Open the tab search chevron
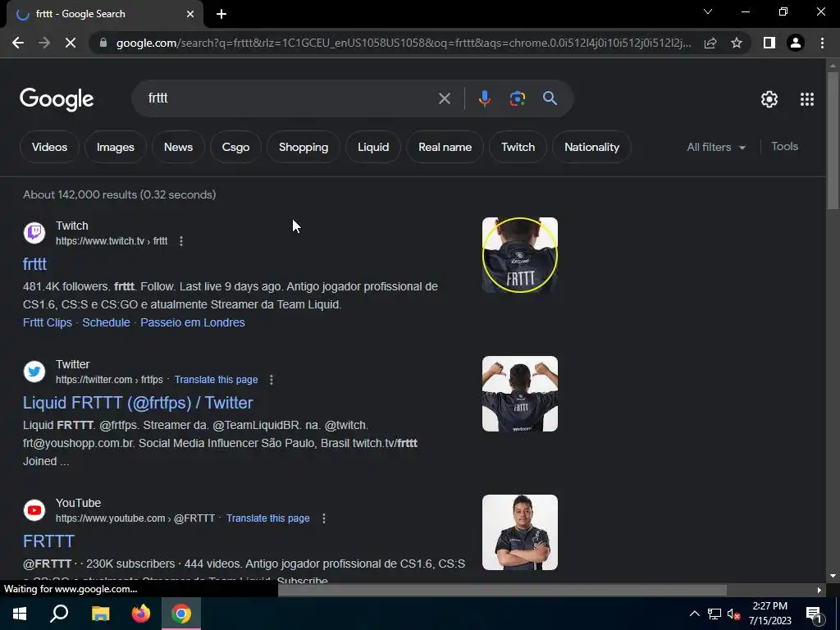Image resolution: width=840 pixels, height=630 pixels. pos(708,11)
